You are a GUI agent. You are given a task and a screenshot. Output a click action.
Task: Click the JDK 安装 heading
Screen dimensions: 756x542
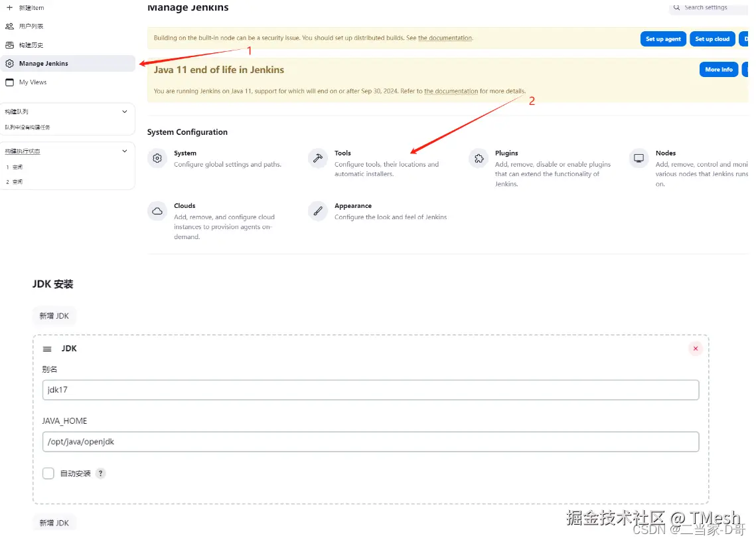[53, 284]
